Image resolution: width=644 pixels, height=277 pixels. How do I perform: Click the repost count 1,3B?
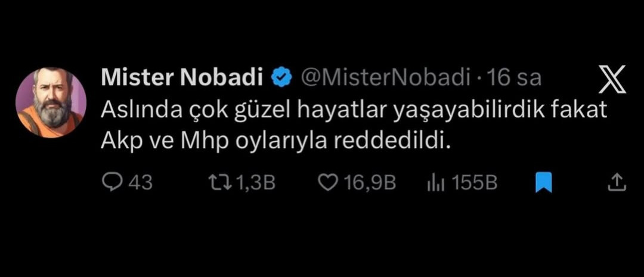tap(256, 182)
